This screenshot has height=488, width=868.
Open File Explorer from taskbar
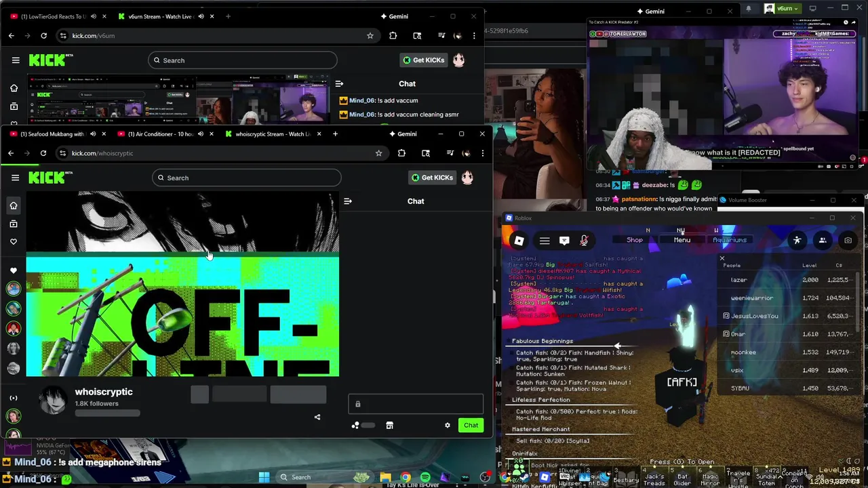385,477
